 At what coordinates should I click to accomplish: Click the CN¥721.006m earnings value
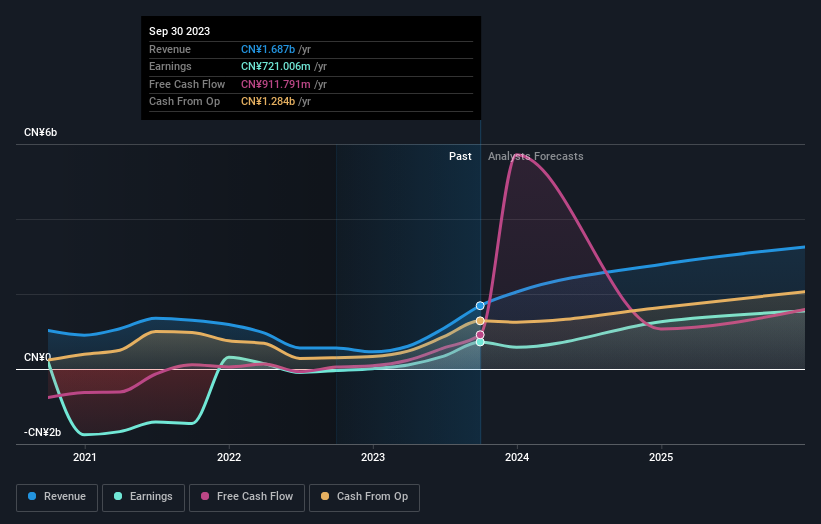(276, 66)
